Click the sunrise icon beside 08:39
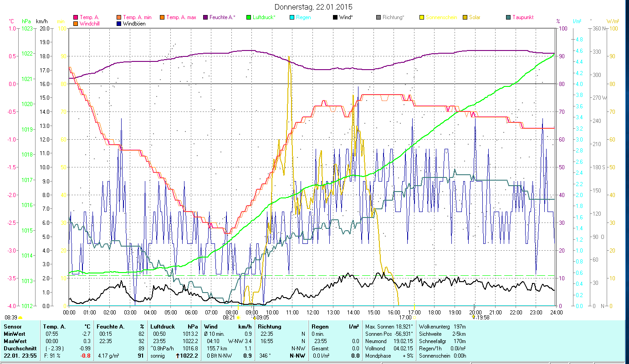This screenshot has height=364, width=629. 20,318
